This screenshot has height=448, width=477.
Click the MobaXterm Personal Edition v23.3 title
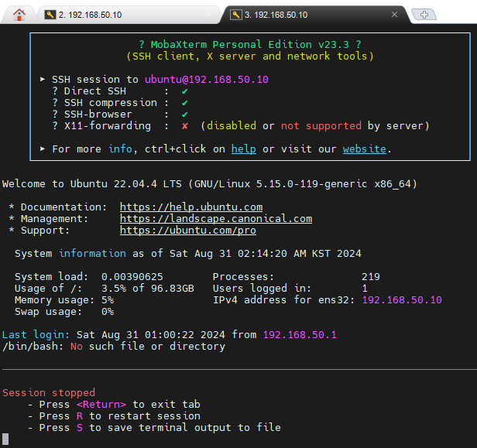[250, 45]
